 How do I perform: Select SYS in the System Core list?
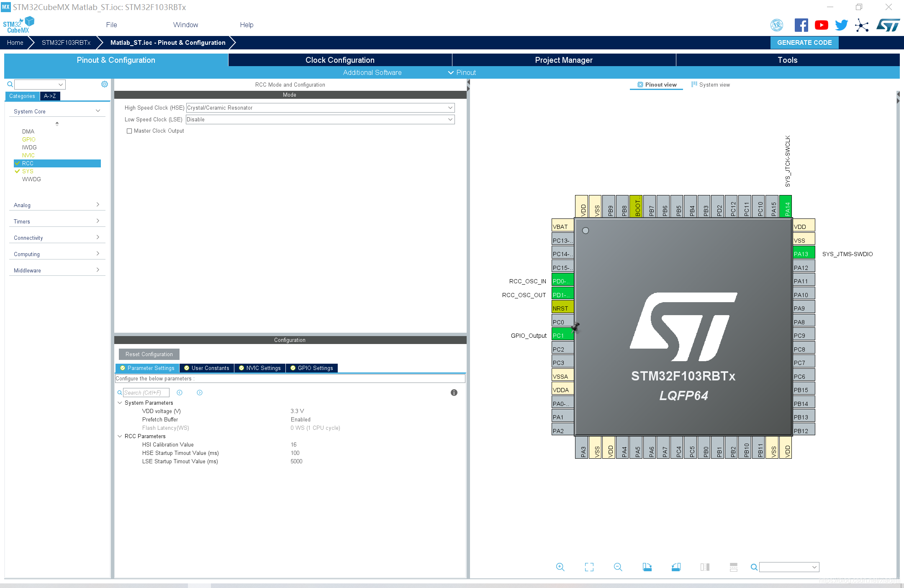pos(28,171)
